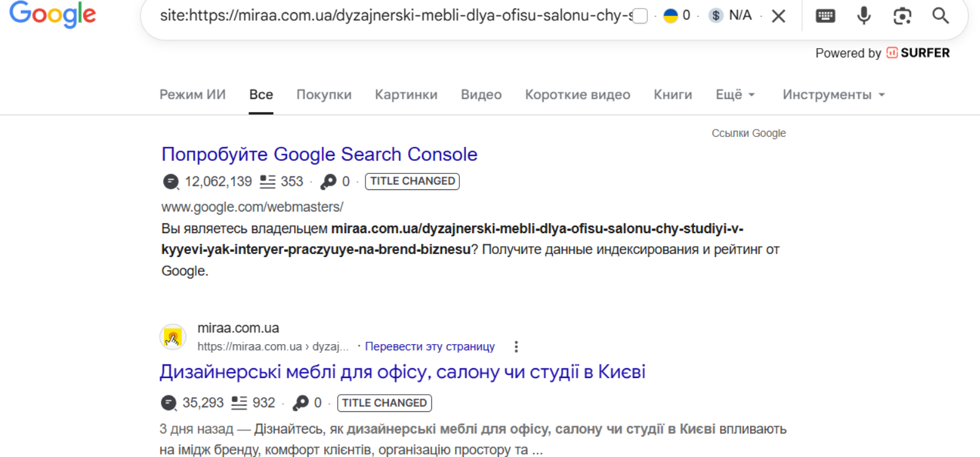This screenshot has width=980, height=457.
Task: Click the key icon under miraa result
Action: tap(301, 403)
